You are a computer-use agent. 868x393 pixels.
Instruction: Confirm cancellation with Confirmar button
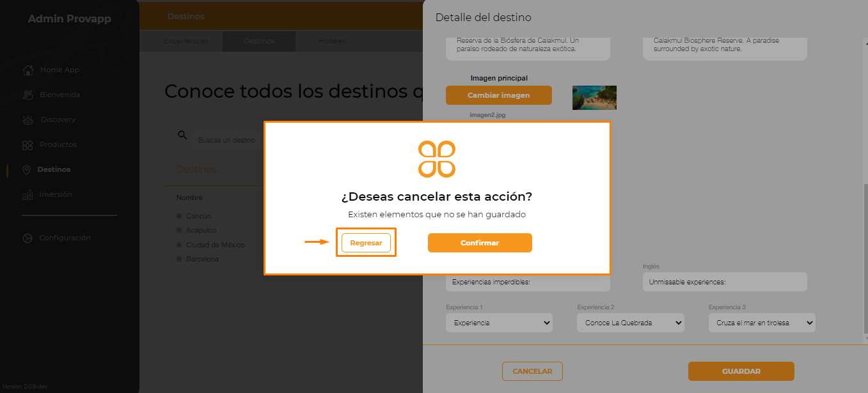click(x=480, y=243)
